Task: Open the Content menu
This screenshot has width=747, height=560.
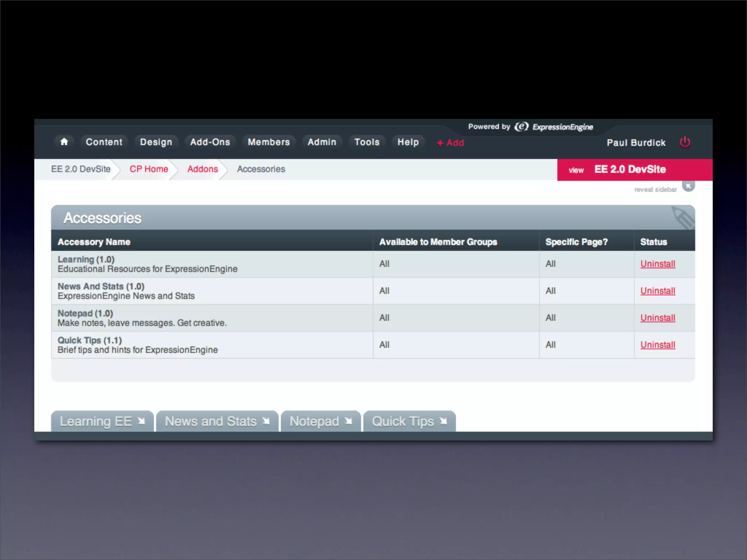Action: coord(104,142)
